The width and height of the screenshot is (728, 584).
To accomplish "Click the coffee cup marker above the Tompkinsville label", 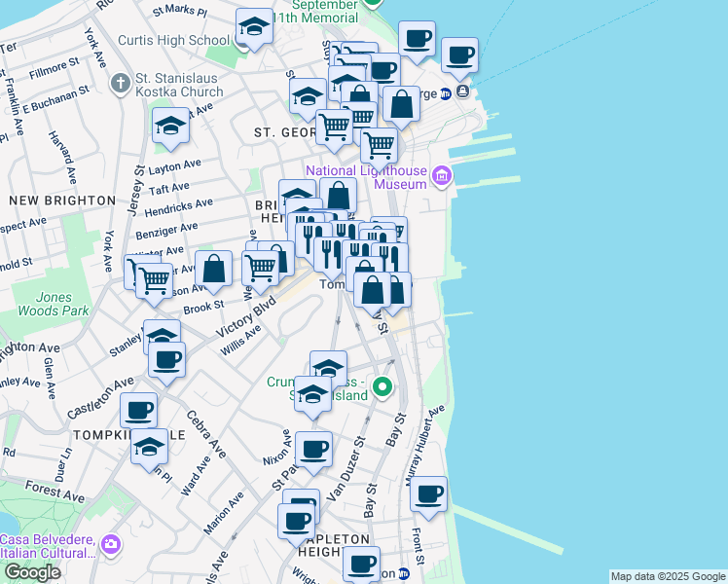I will tap(138, 412).
